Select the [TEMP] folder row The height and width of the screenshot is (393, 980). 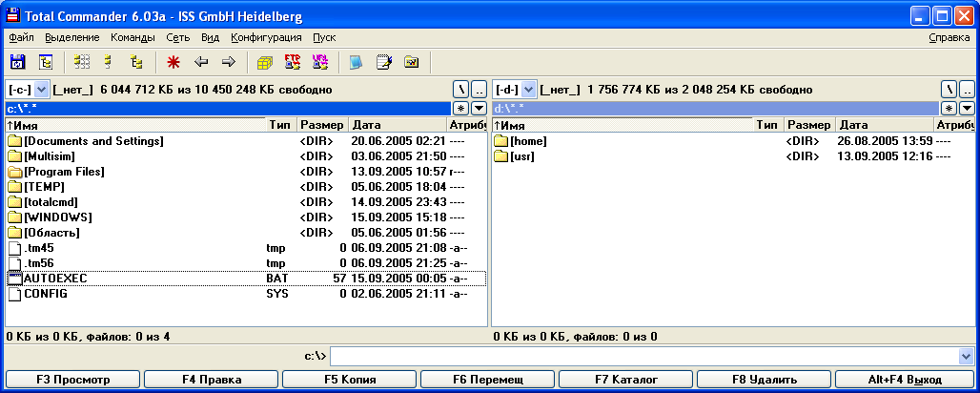click(x=245, y=187)
